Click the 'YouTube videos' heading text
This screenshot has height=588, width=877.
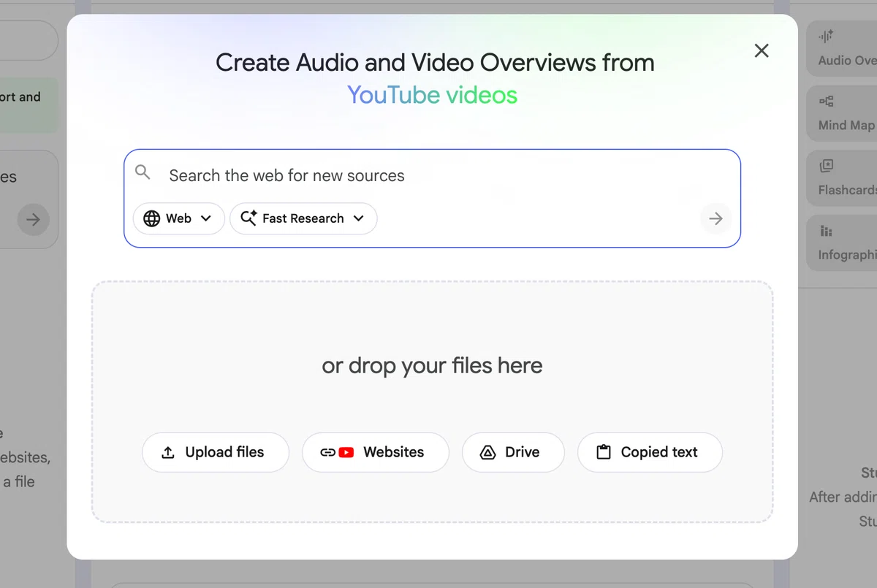(432, 95)
